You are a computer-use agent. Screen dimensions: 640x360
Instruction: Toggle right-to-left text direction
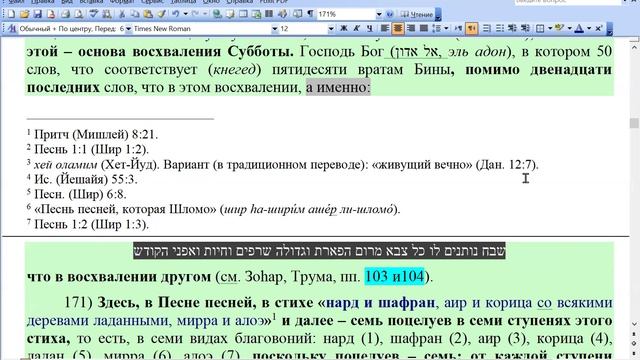(471, 29)
